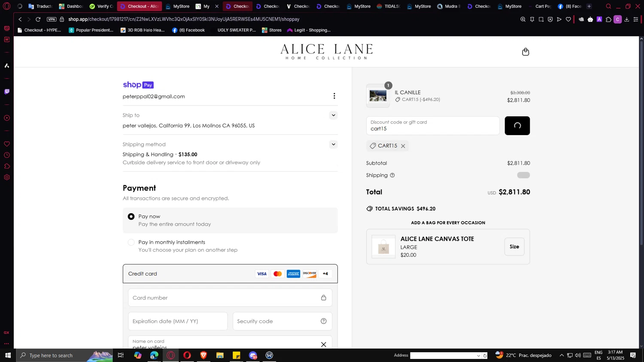
Task: Open 3D RGB Halo Headset bookmark
Action: [143, 30]
